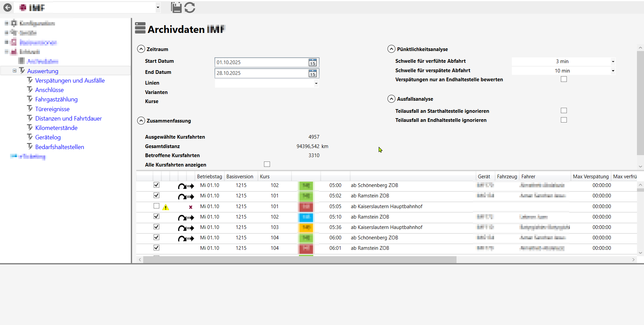Click the blue color cell for 05:10
Viewport: 644px width, 325px height.
[x=306, y=217]
